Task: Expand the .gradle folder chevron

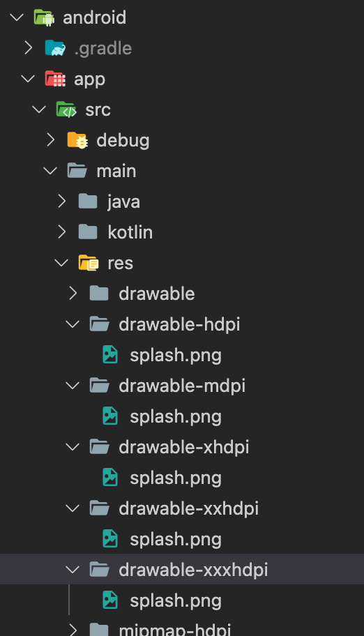Action: tap(29, 48)
